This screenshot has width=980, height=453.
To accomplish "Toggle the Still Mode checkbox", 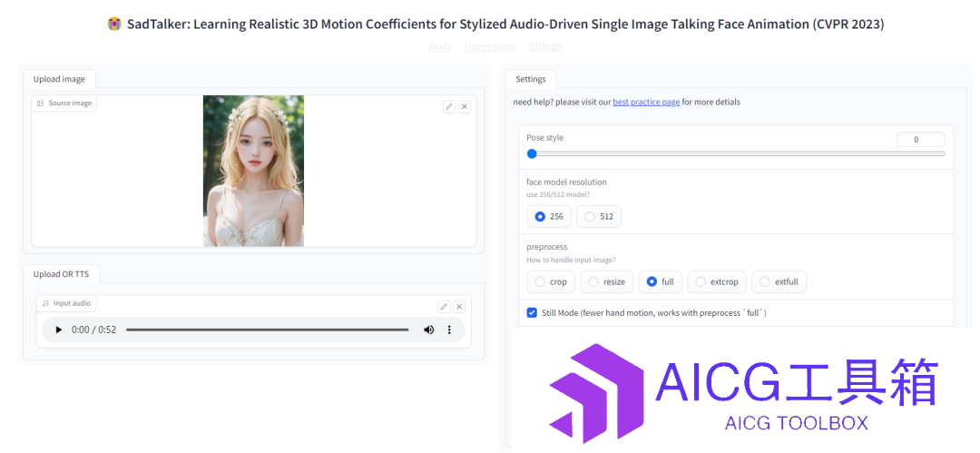I will coord(532,312).
